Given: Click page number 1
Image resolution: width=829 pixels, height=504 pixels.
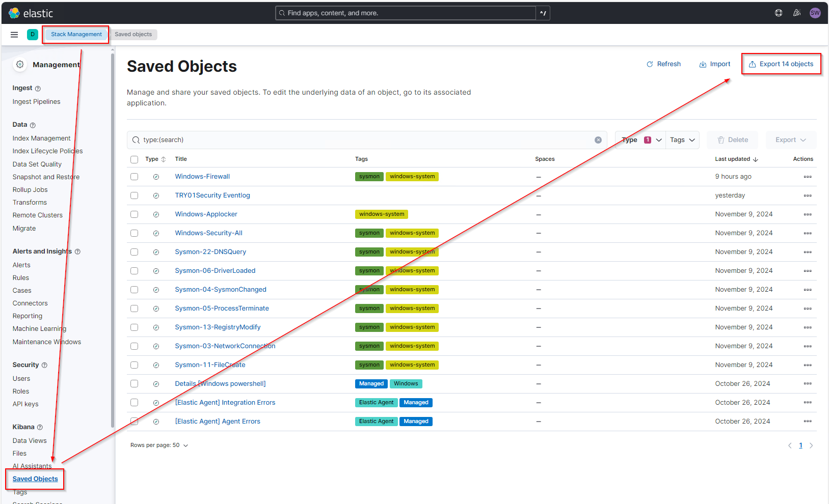Looking at the screenshot, I should (x=800, y=445).
